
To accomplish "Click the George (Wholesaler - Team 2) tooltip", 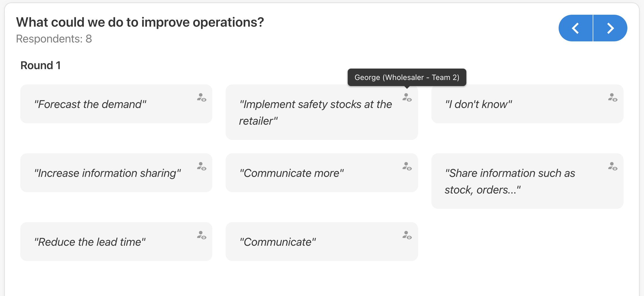I will point(407,77).
